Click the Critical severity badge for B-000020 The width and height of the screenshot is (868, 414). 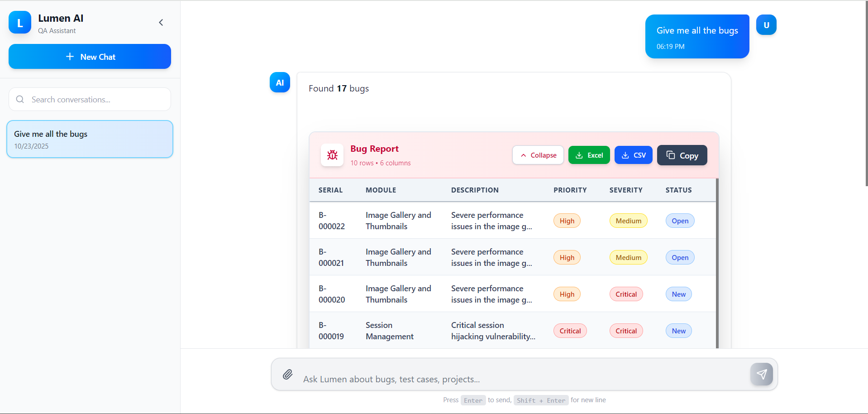[x=626, y=294]
